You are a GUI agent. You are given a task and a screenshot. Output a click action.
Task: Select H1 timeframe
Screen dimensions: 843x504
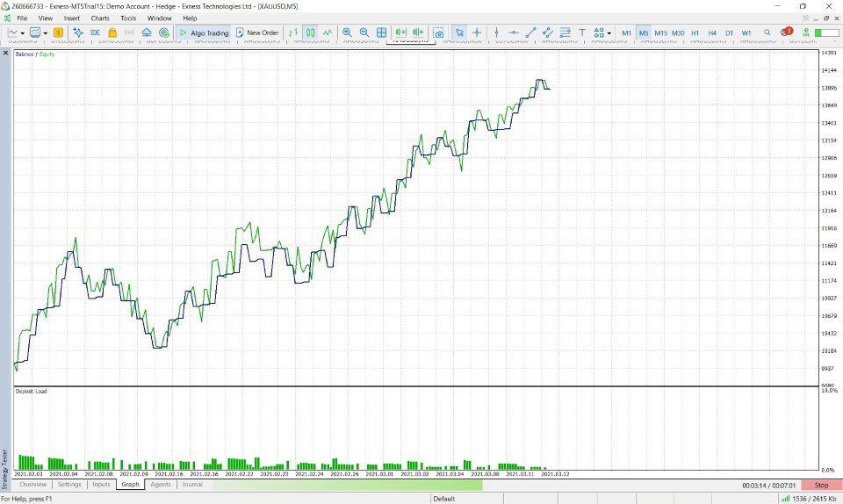coord(695,33)
